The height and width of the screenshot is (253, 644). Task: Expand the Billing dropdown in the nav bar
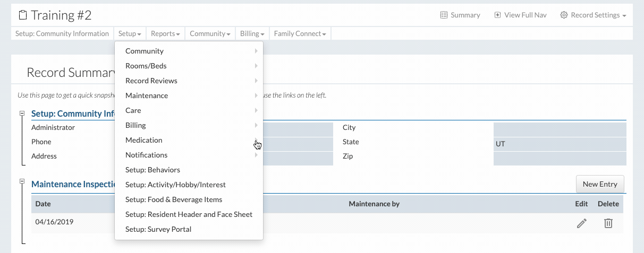pos(252,33)
